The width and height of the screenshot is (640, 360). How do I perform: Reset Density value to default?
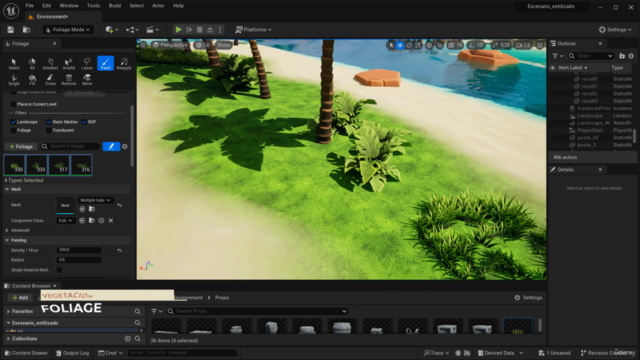click(x=120, y=250)
